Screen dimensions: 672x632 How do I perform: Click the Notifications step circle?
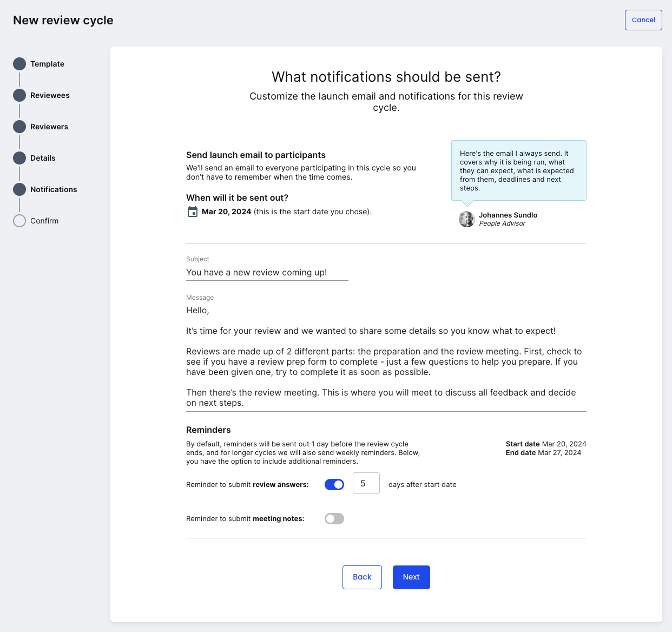pyautogui.click(x=19, y=189)
